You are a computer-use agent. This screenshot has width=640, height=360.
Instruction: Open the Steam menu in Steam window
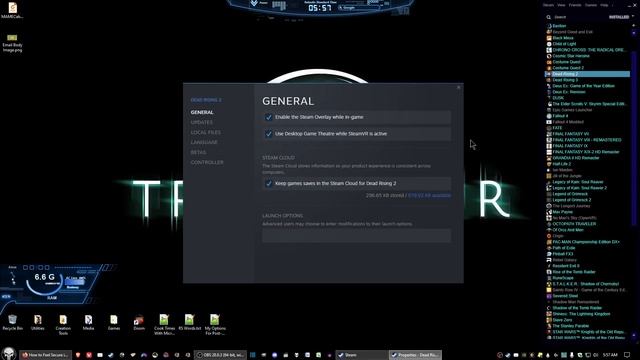(548, 5)
